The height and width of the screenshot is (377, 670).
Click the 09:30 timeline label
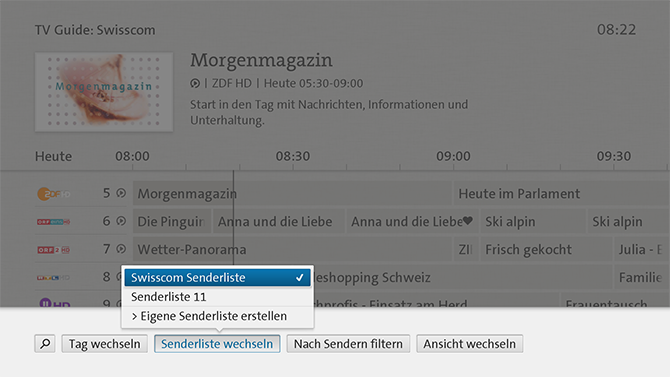[x=614, y=156]
